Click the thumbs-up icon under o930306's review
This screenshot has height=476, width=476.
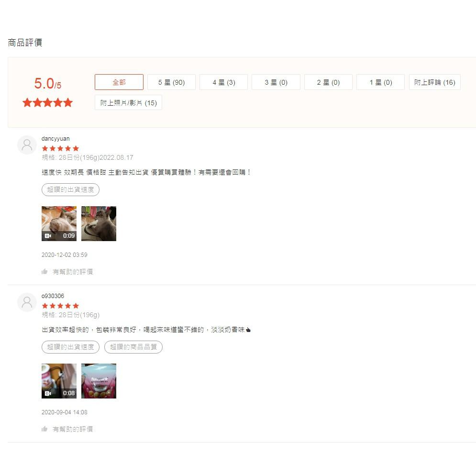(44, 429)
